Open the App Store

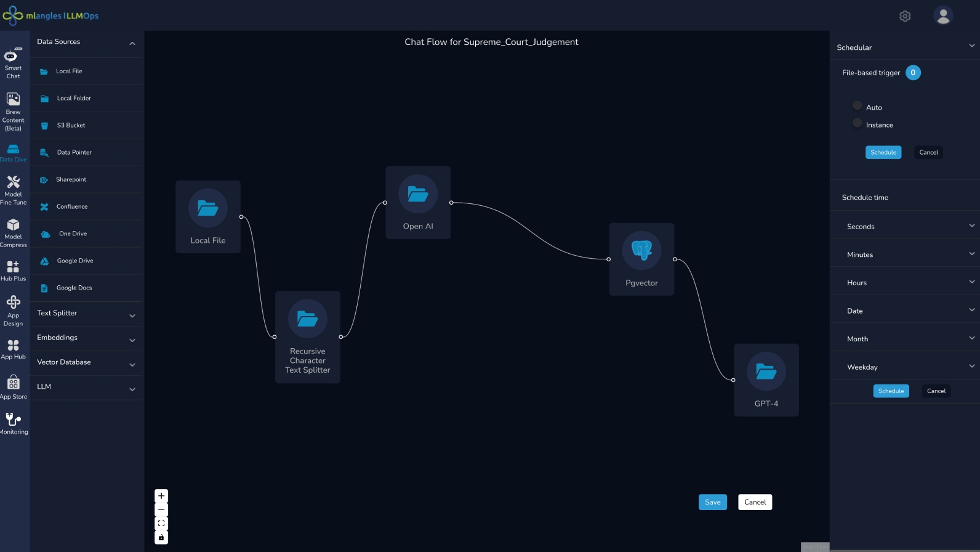[x=13, y=388]
